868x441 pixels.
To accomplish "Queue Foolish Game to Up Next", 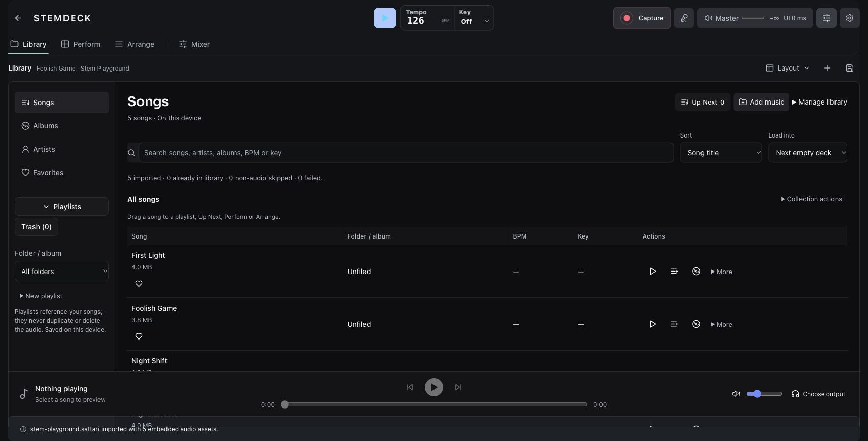I will (x=674, y=324).
